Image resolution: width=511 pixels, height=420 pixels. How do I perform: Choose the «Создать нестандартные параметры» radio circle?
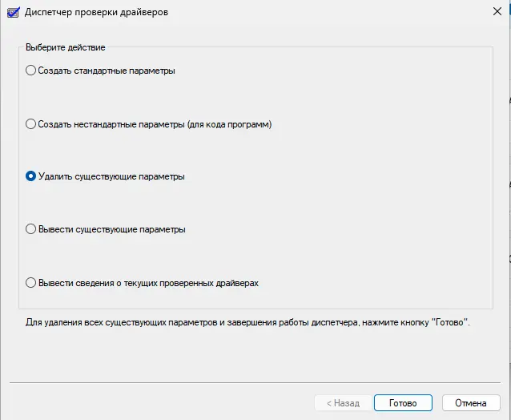pos(30,124)
